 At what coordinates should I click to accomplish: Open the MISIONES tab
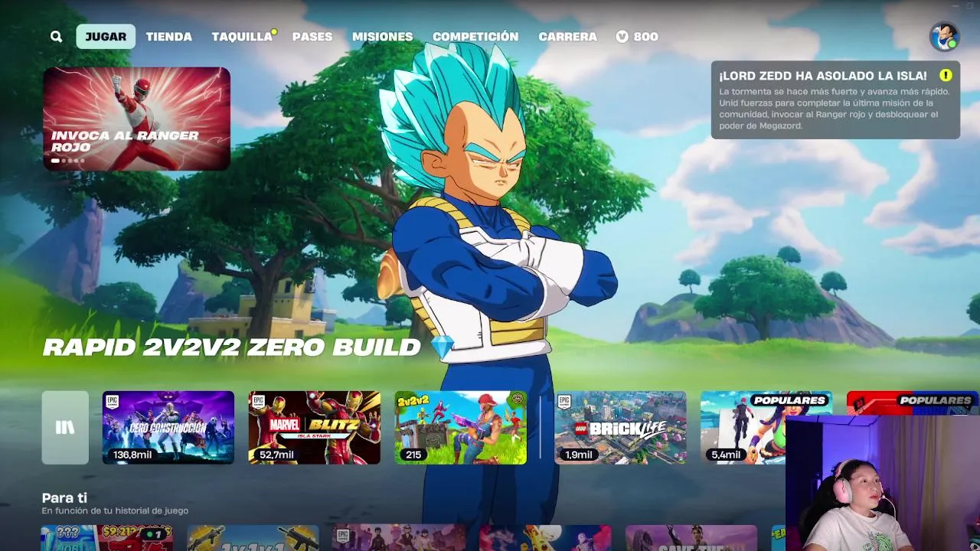pos(382,37)
